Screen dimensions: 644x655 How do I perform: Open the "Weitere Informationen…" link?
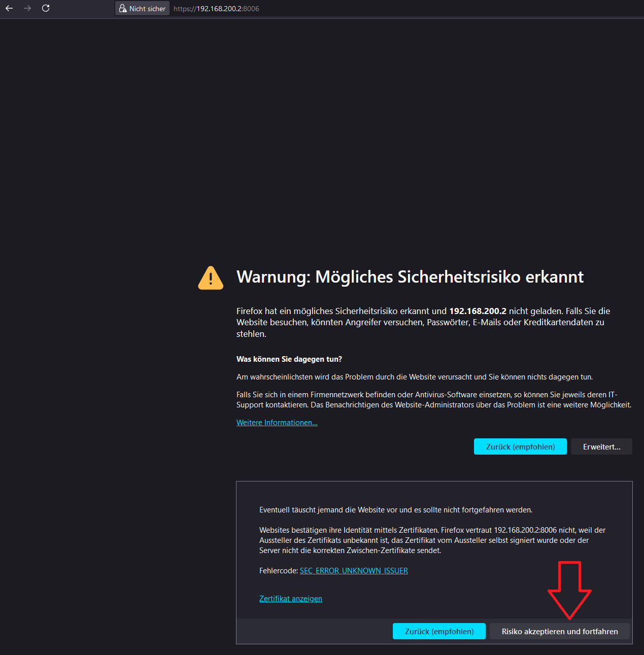click(277, 423)
